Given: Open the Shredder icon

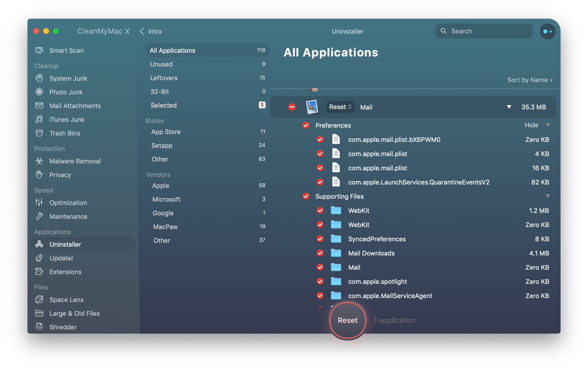Looking at the screenshot, I should tap(39, 327).
